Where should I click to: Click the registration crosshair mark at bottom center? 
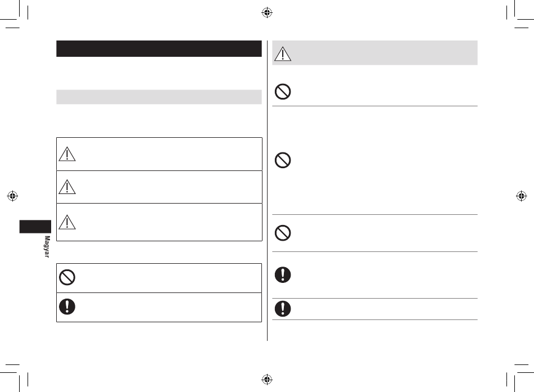tap(267, 379)
